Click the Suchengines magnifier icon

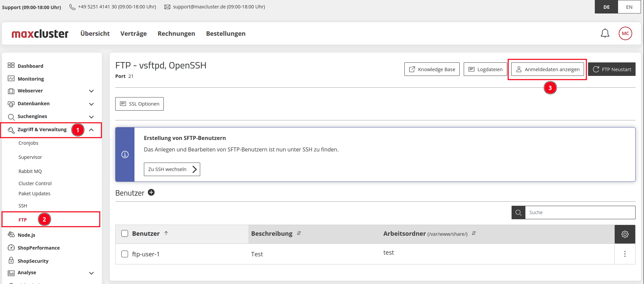click(11, 117)
